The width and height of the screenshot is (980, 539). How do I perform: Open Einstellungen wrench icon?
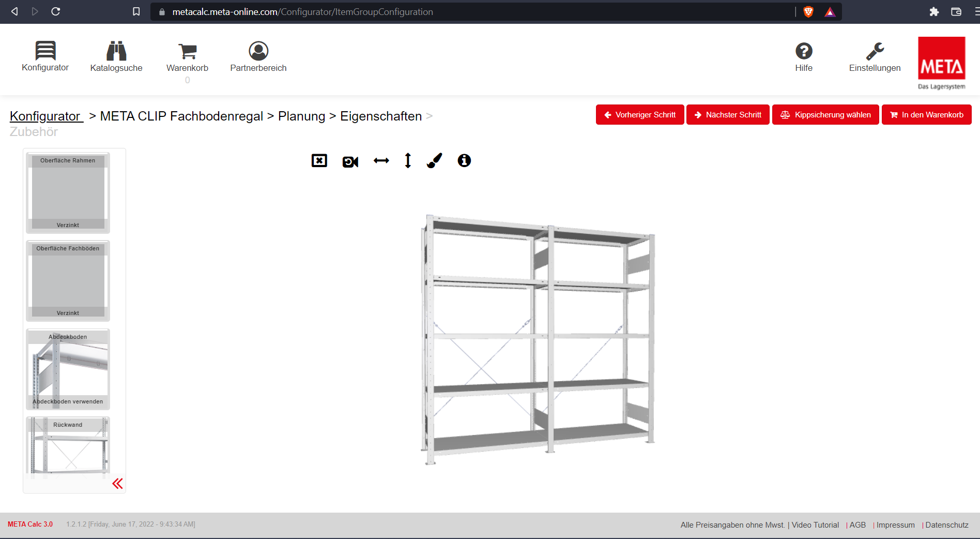click(x=875, y=51)
